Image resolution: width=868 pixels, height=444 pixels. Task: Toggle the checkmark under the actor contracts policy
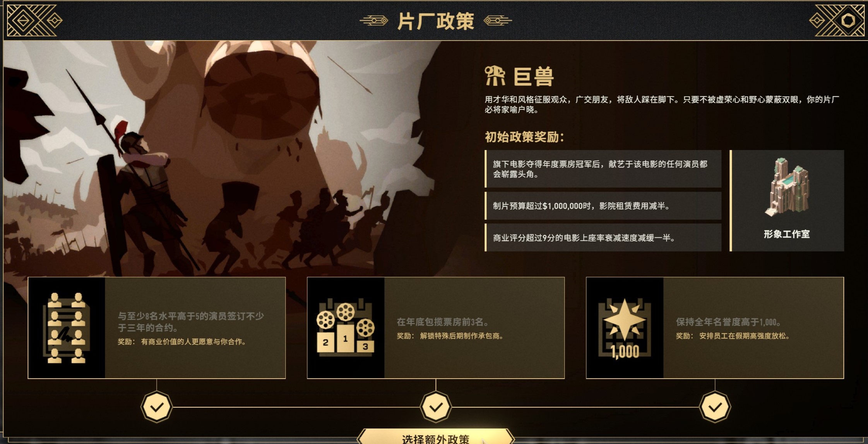(x=157, y=407)
